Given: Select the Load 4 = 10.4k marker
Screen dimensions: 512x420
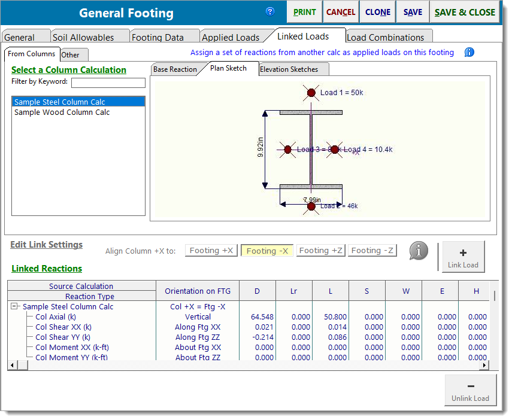Looking at the screenshot, I should coord(334,150).
